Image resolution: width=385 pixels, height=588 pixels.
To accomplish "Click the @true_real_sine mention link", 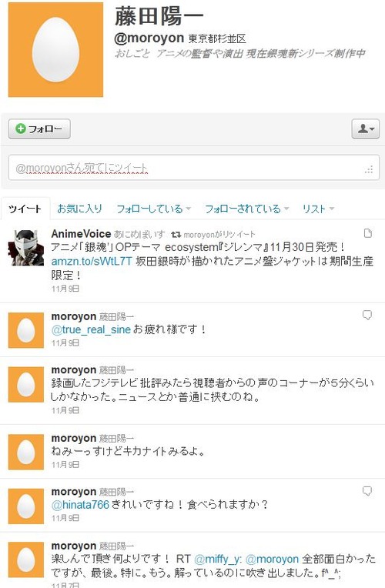I will pos(91,329).
